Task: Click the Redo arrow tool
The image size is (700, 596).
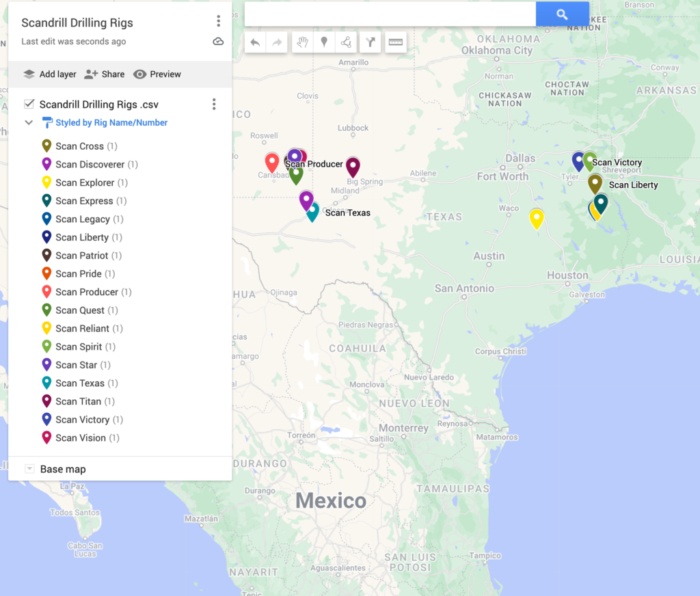Action: coord(277,42)
